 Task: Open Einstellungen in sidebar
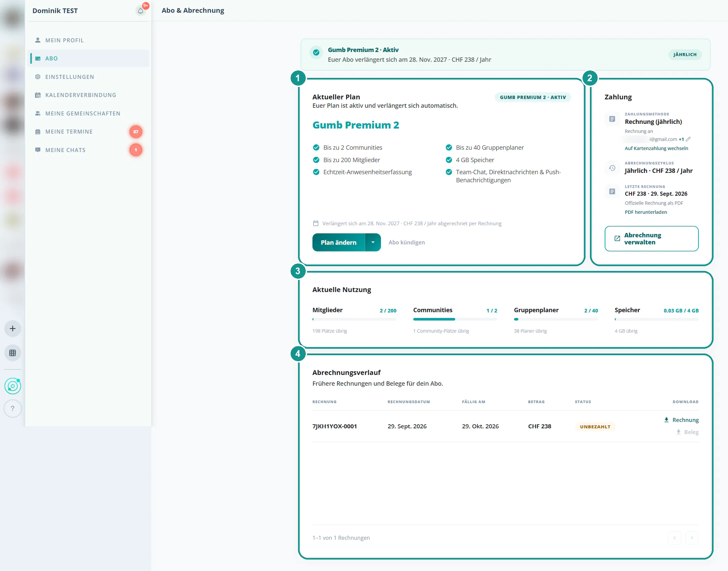pyautogui.click(x=89, y=77)
